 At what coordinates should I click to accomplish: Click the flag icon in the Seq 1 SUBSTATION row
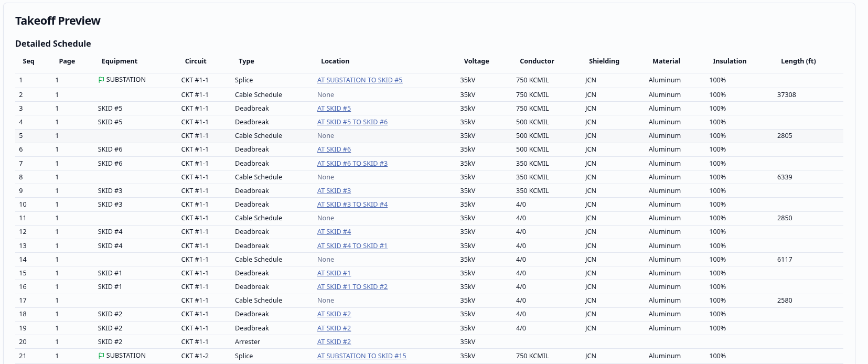click(x=101, y=80)
